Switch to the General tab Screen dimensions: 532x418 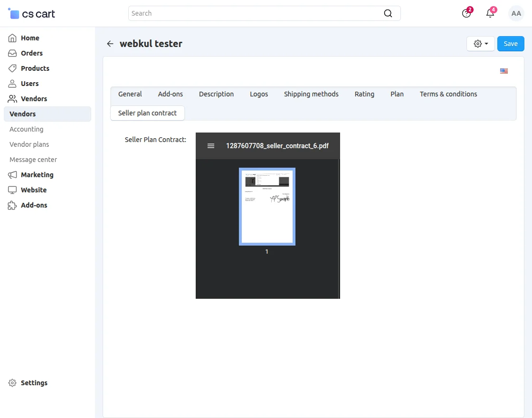[x=130, y=94]
